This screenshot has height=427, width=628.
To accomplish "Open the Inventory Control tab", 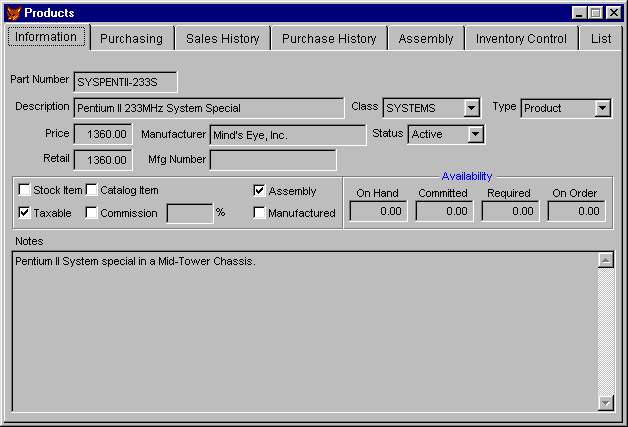I will pos(521,39).
